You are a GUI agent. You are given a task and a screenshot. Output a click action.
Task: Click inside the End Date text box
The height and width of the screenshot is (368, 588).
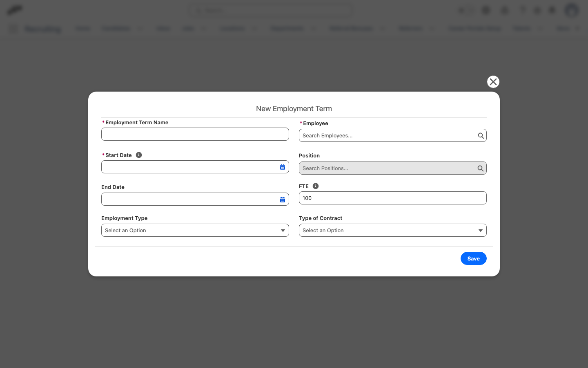pos(195,199)
